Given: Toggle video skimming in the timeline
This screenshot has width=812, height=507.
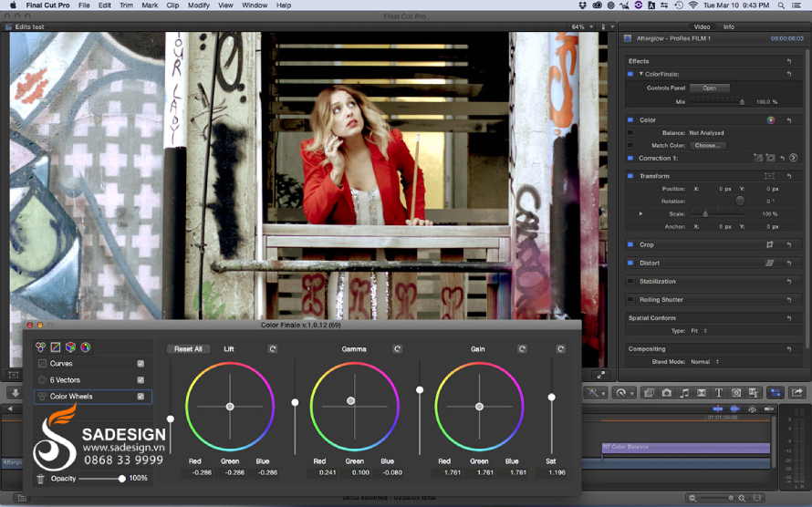Looking at the screenshot, I should [718, 409].
